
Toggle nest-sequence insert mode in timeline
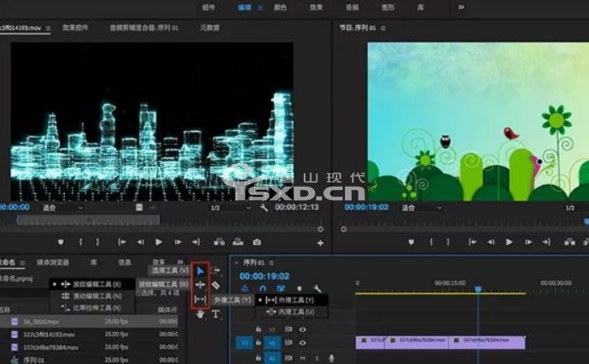pyautogui.click(x=245, y=288)
